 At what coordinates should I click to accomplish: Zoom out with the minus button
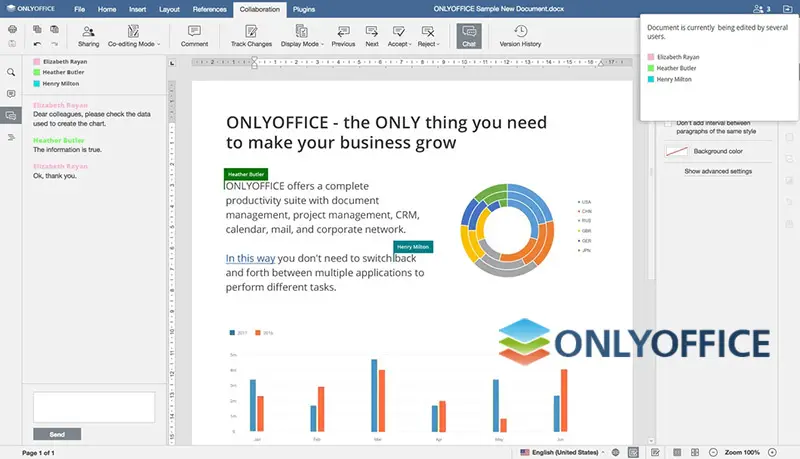tap(713, 452)
